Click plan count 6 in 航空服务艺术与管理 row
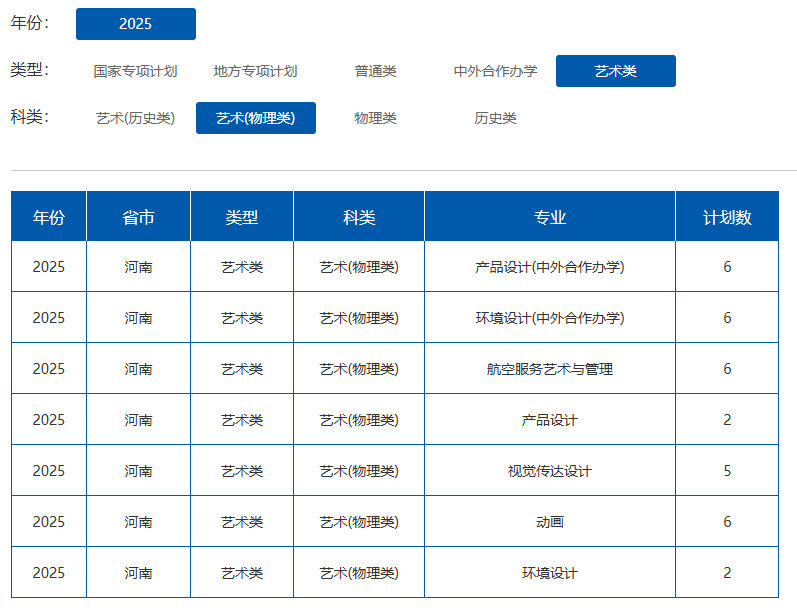 click(x=727, y=369)
